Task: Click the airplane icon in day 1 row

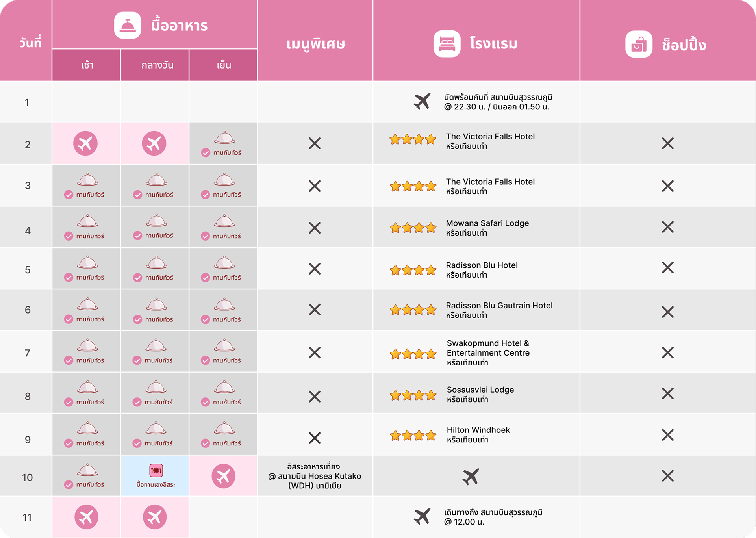Action: [422, 102]
